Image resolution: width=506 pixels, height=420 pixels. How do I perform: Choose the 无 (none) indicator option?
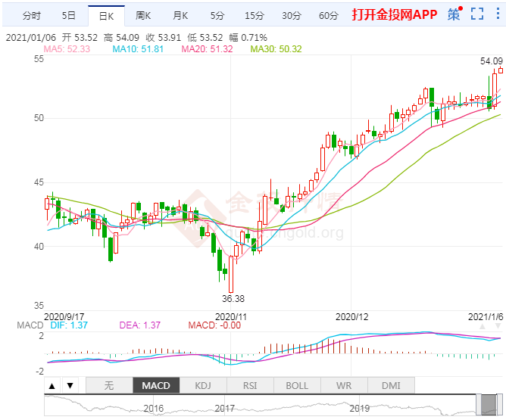pos(108,385)
